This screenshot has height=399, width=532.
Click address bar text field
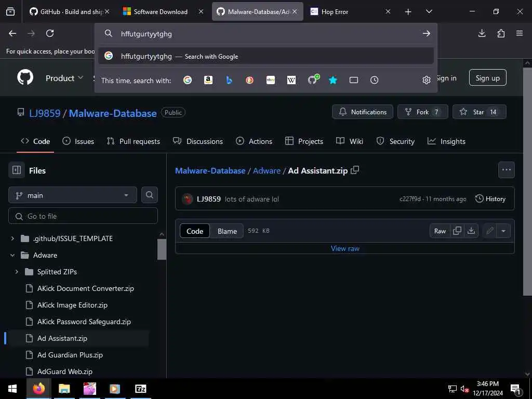(264, 34)
